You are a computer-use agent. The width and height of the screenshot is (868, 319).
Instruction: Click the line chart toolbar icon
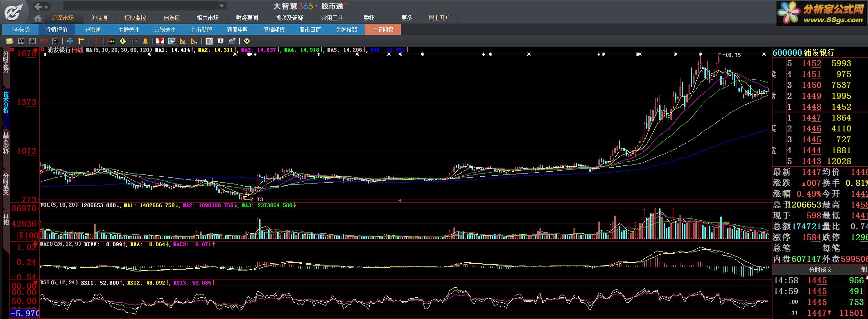pyautogui.click(x=21, y=41)
